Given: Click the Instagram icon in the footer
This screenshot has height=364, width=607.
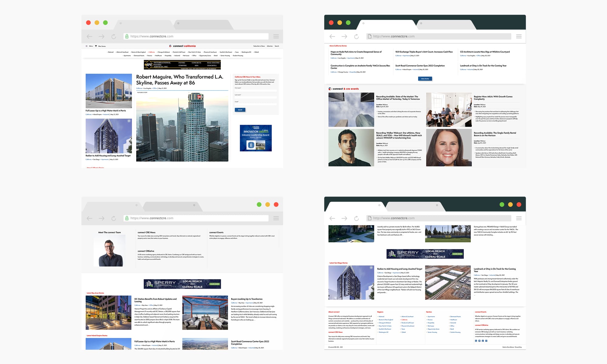Looking at the screenshot, I should click(x=486, y=341).
